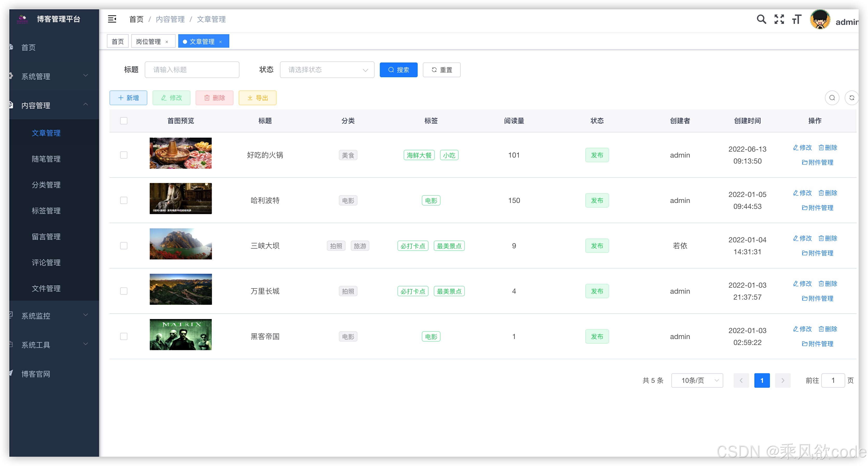Toggle fullscreen mode icon
The width and height of the screenshot is (868, 466).
pyautogui.click(x=779, y=19)
